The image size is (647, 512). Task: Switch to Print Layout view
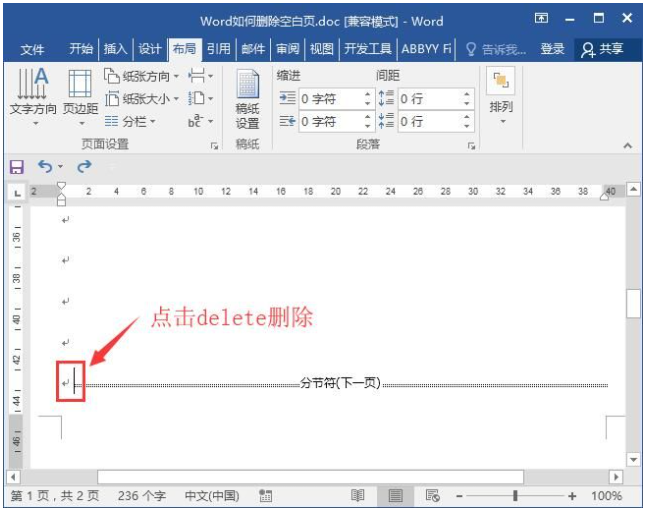(x=395, y=496)
